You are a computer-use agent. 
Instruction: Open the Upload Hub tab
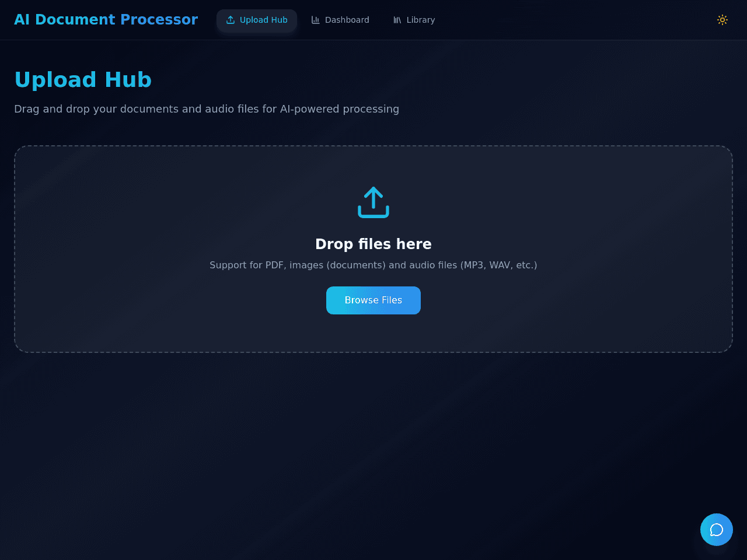click(x=257, y=20)
